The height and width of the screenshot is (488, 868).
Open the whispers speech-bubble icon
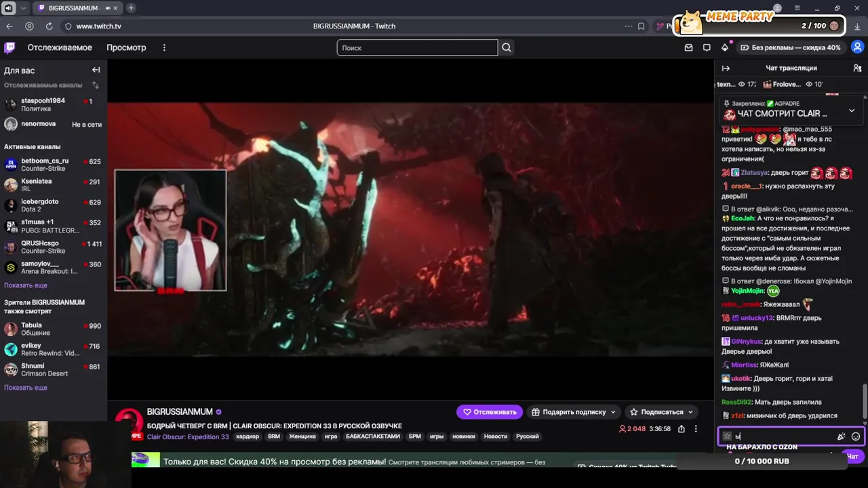707,47
